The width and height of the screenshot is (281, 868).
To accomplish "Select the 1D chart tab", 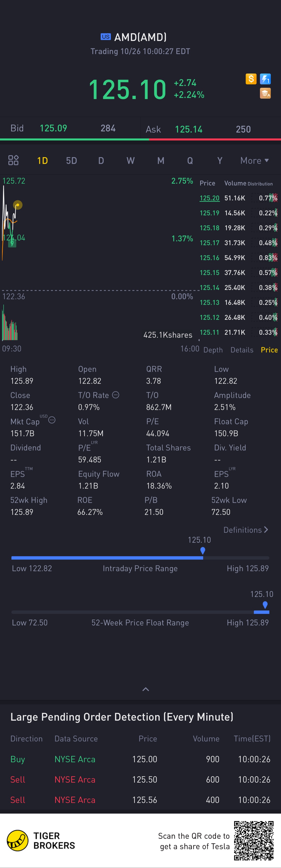I will (42, 160).
